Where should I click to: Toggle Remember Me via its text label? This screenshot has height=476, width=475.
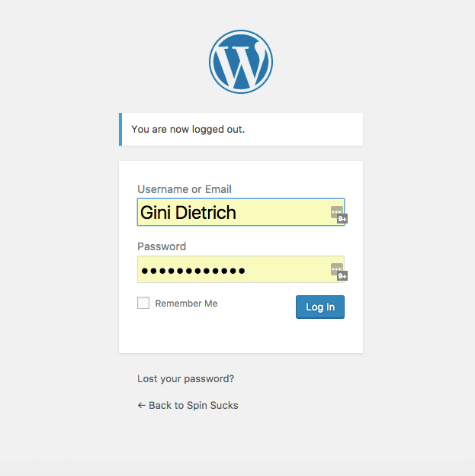186,304
